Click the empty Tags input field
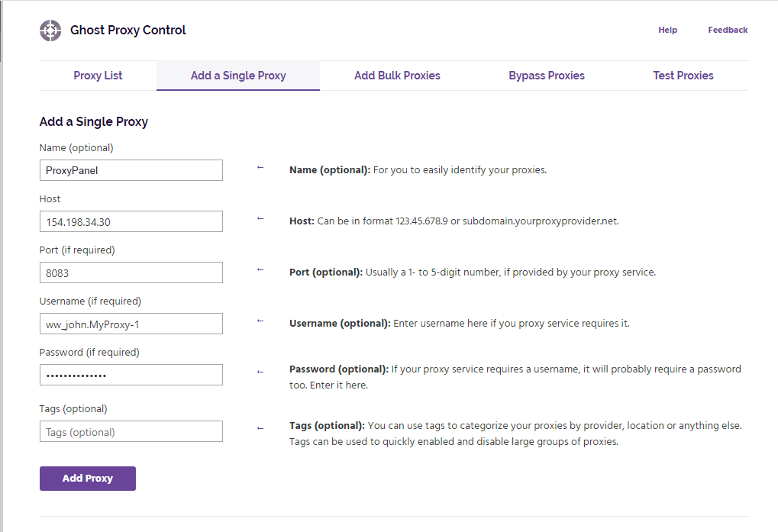 [131, 431]
